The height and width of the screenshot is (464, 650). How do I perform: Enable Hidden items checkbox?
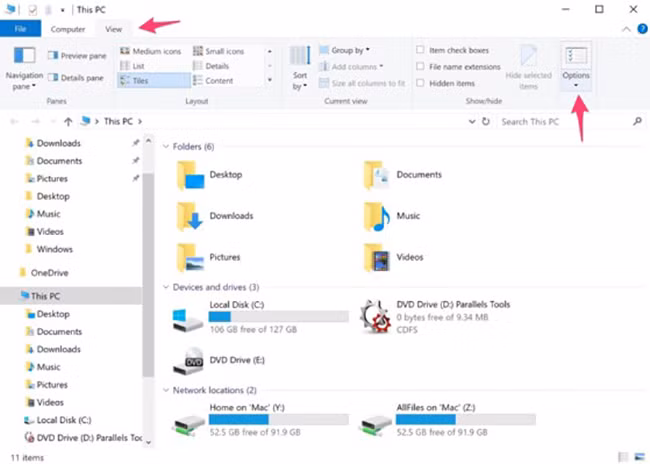pyautogui.click(x=420, y=83)
